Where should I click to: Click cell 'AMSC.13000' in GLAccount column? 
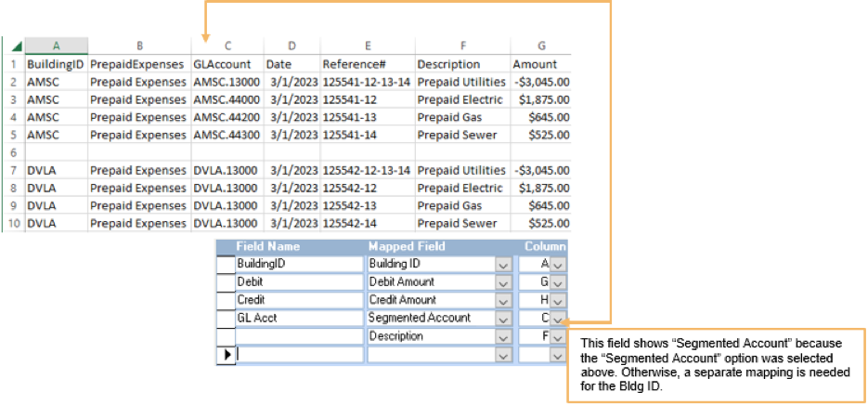pyautogui.click(x=227, y=82)
